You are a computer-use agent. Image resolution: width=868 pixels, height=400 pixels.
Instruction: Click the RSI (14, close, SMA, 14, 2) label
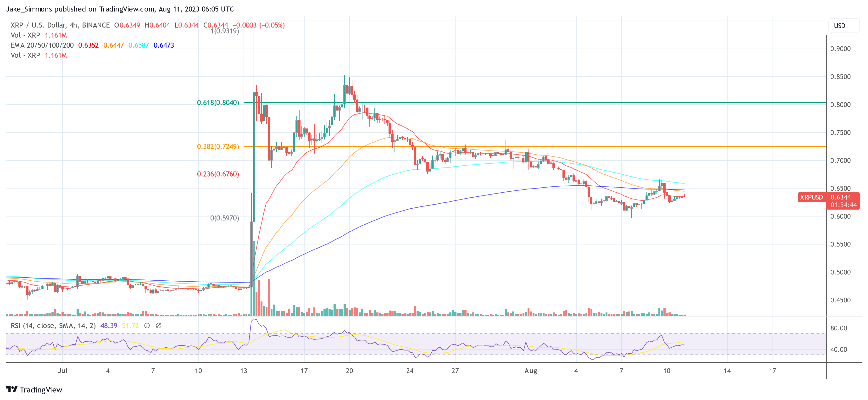click(53, 326)
